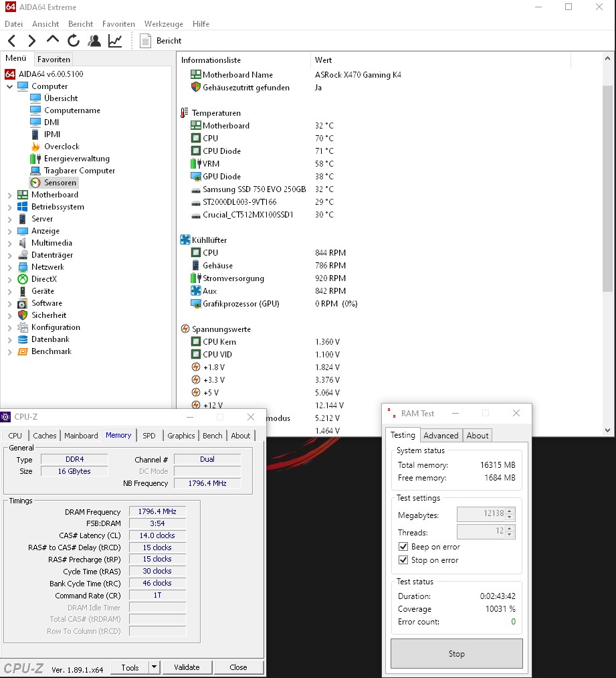Viewport: 616px width, 678px height.
Task: Click the refresh icon in the AIDA64 toolbar
Action: (74, 41)
